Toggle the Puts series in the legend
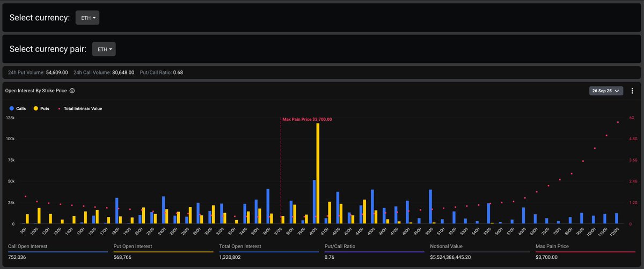The height and width of the screenshot is (269, 644). [x=41, y=108]
